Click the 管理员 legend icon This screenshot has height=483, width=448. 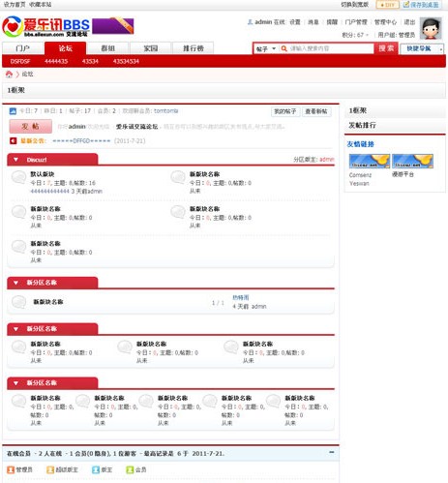pos(11,469)
